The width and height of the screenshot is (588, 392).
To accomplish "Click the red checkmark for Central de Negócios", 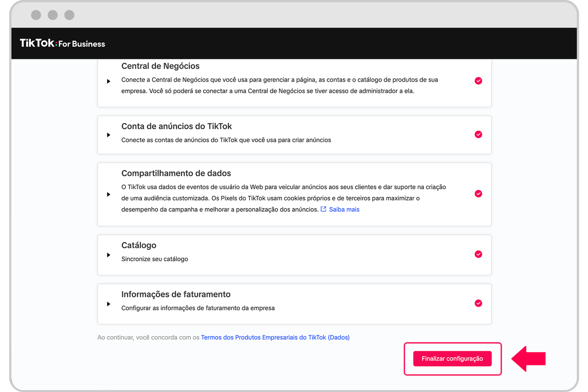I will click(x=478, y=80).
